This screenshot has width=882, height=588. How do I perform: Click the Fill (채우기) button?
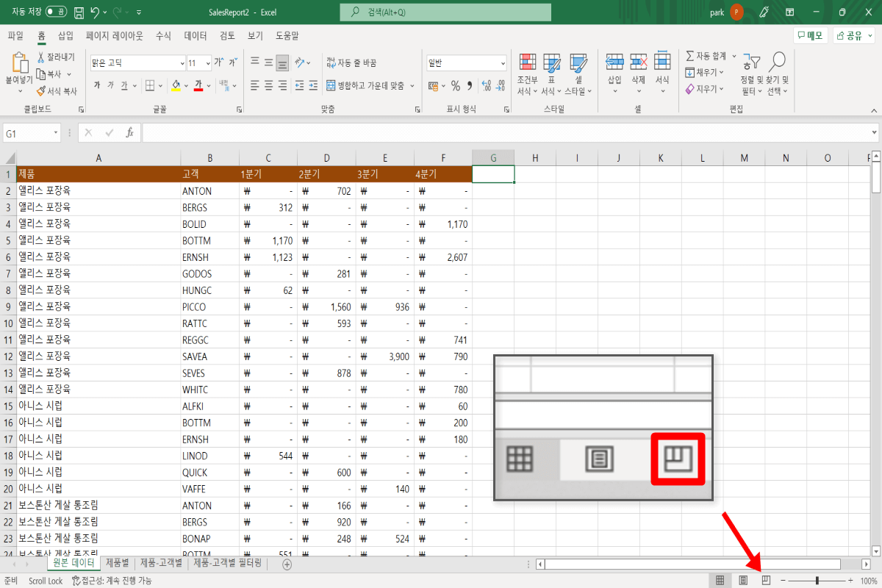click(x=704, y=72)
